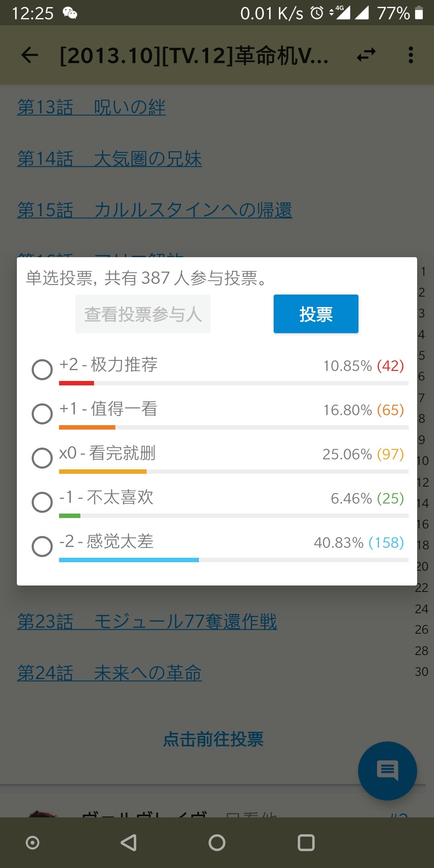Jump to page 30 in side index

click(422, 671)
